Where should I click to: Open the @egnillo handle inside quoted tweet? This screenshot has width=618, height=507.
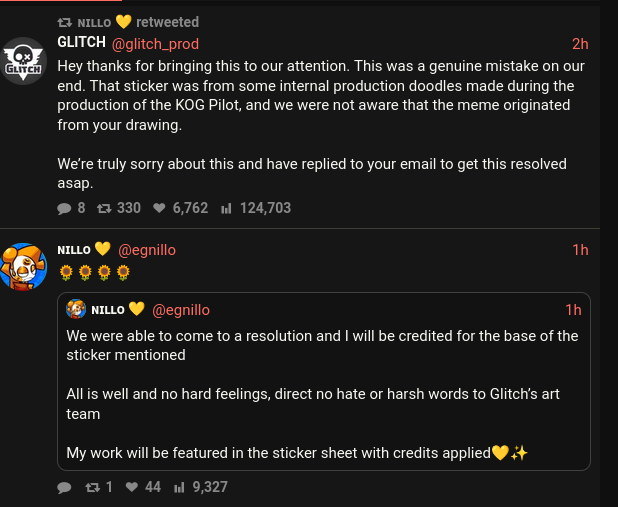(x=181, y=310)
